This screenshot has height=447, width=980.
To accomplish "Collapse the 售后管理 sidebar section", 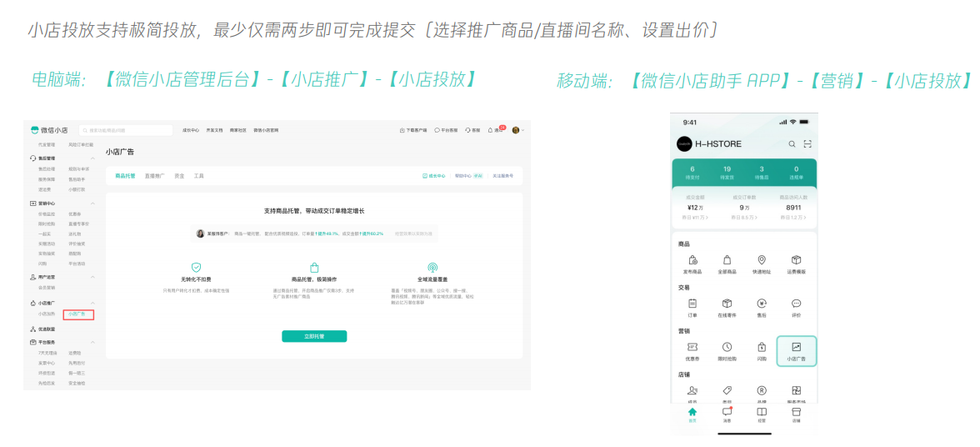I will (93, 158).
